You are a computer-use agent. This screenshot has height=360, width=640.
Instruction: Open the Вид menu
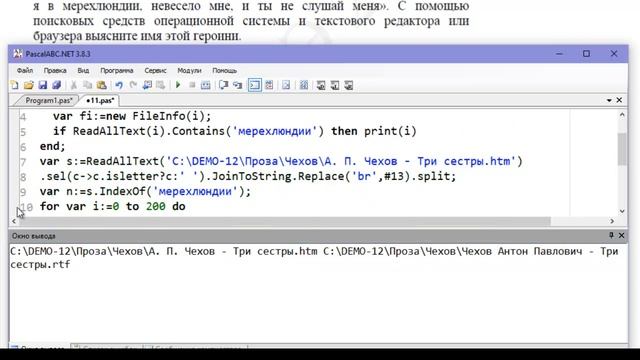tap(83, 70)
